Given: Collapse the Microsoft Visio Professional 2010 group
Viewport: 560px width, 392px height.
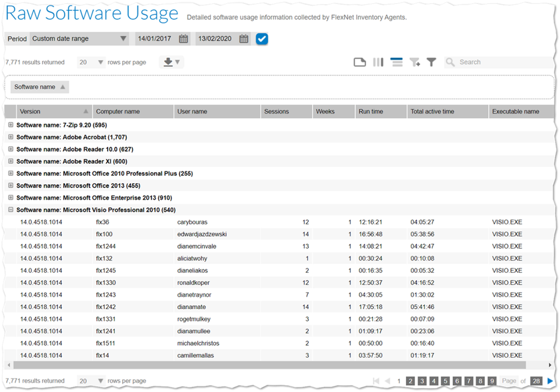Looking at the screenshot, I should 11,209.
